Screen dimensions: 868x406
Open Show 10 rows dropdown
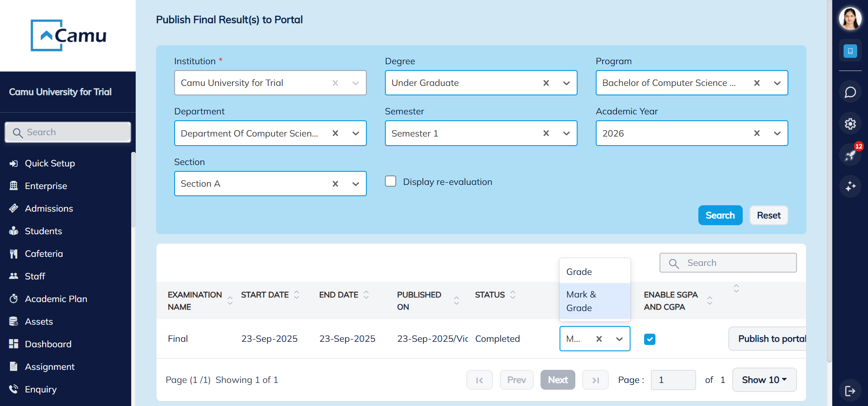tap(764, 380)
